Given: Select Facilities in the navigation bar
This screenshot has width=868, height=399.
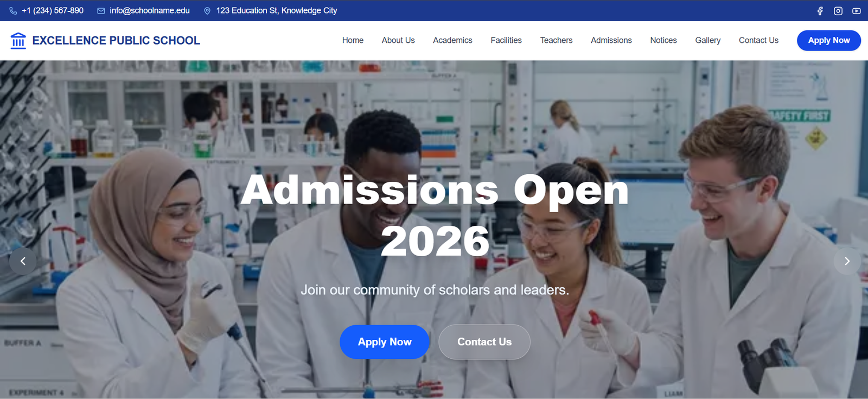Looking at the screenshot, I should [x=506, y=40].
